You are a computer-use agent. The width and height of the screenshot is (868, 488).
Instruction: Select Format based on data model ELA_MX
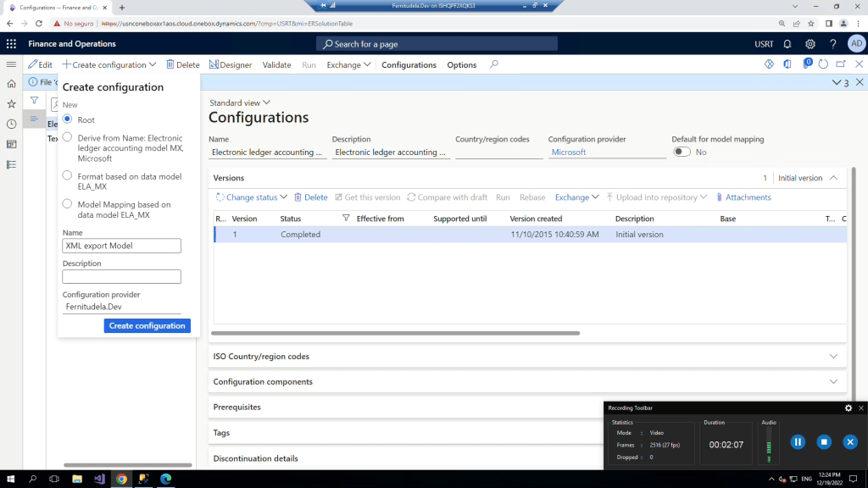pyautogui.click(x=68, y=175)
